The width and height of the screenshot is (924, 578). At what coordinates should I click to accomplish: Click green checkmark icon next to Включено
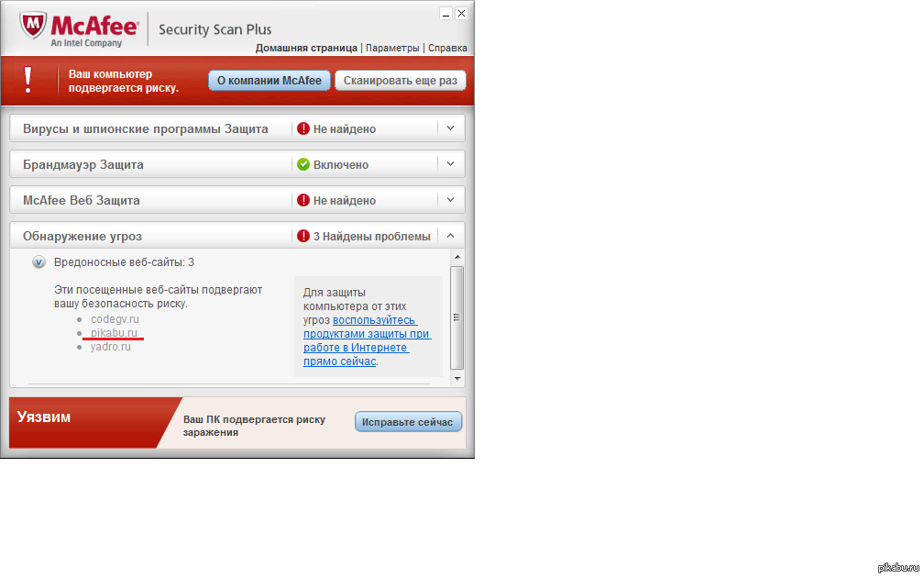[302, 165]
